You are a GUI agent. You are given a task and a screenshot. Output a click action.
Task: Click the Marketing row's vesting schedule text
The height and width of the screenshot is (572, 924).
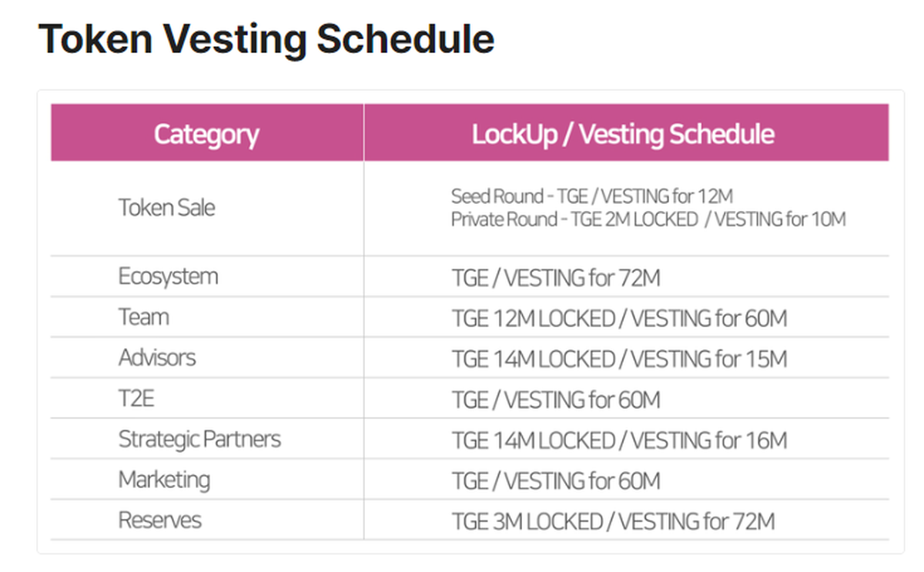tap(556, 481)
